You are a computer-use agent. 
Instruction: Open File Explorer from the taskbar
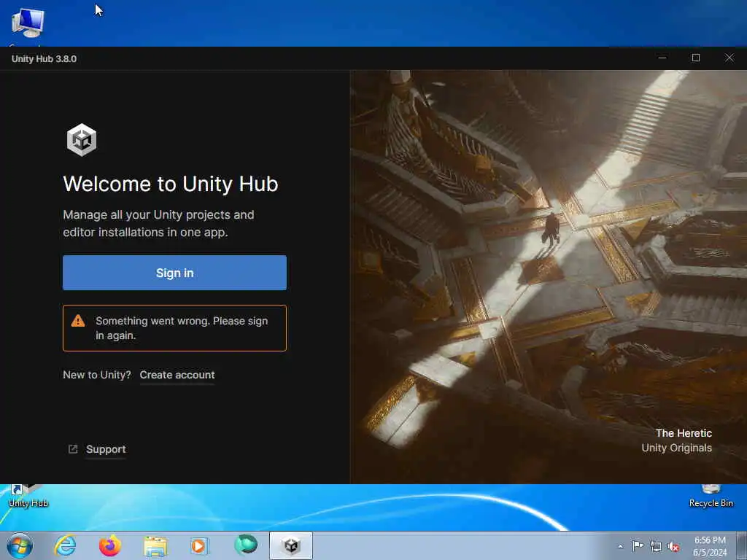pyautogui.click(x=156, y=545)
